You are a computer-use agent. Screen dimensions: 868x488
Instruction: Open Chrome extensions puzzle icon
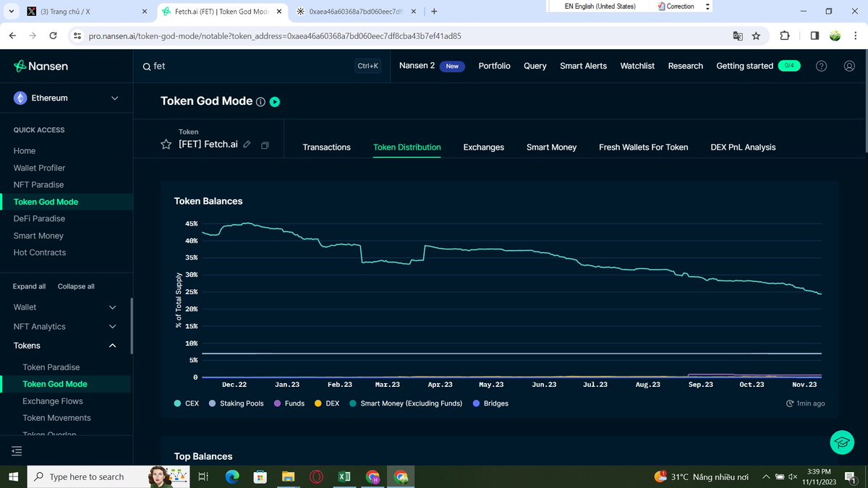tap(785, 35)
